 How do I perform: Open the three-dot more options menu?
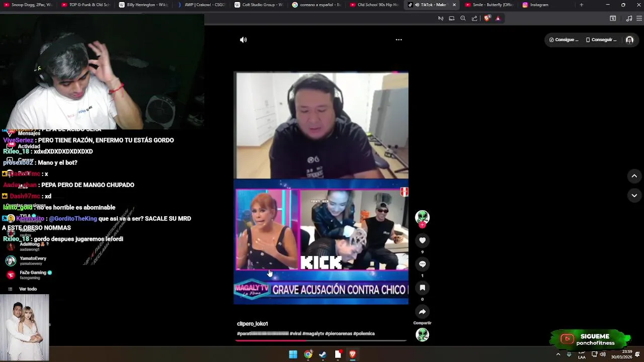pos(398,40)
